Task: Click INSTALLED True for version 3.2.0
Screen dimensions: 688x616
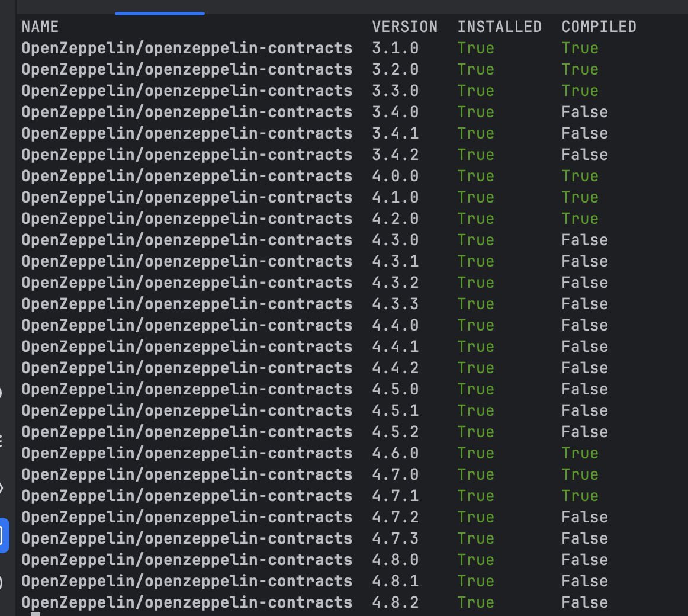Action: click(475, 69)
